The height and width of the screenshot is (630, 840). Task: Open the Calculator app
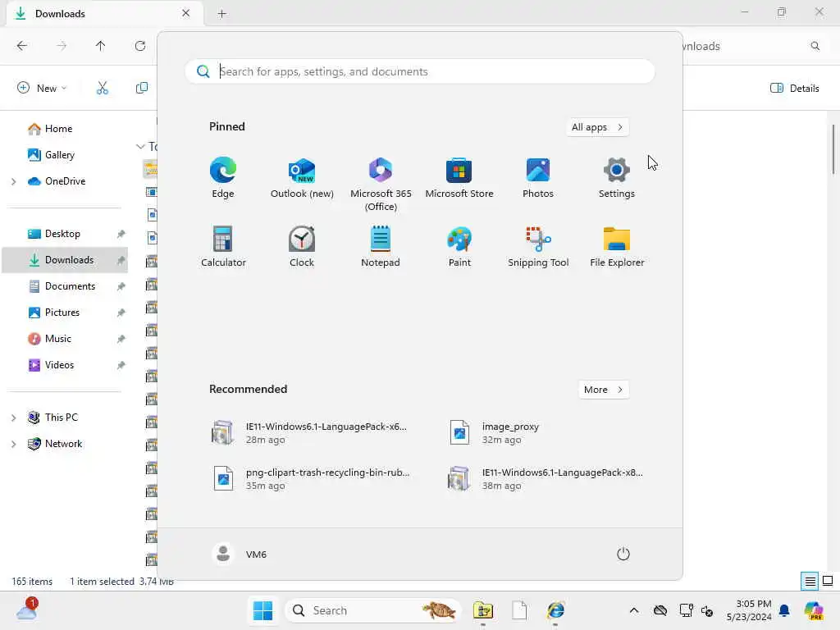[x=223, y=246]
